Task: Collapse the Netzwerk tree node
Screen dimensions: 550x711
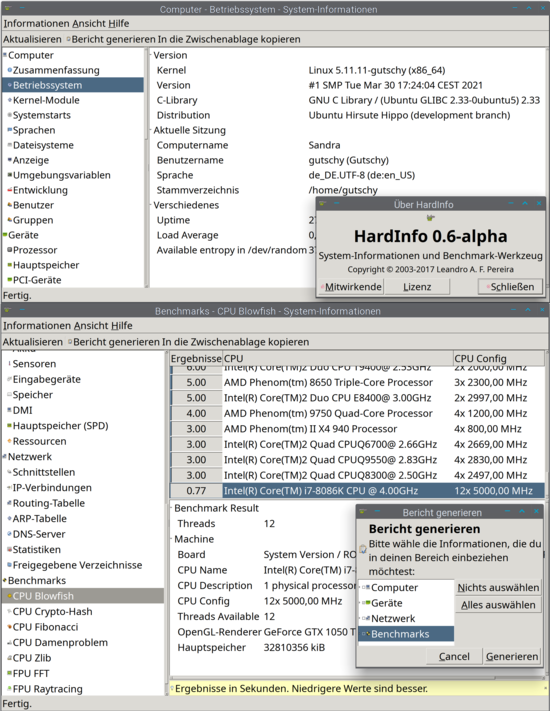Action: click(5, 456)
